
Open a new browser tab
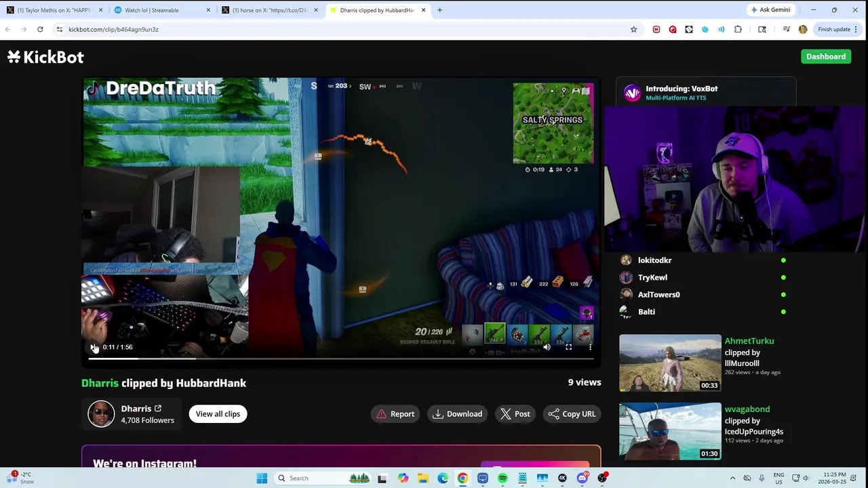pyautogui.click(x=439, y=10)
